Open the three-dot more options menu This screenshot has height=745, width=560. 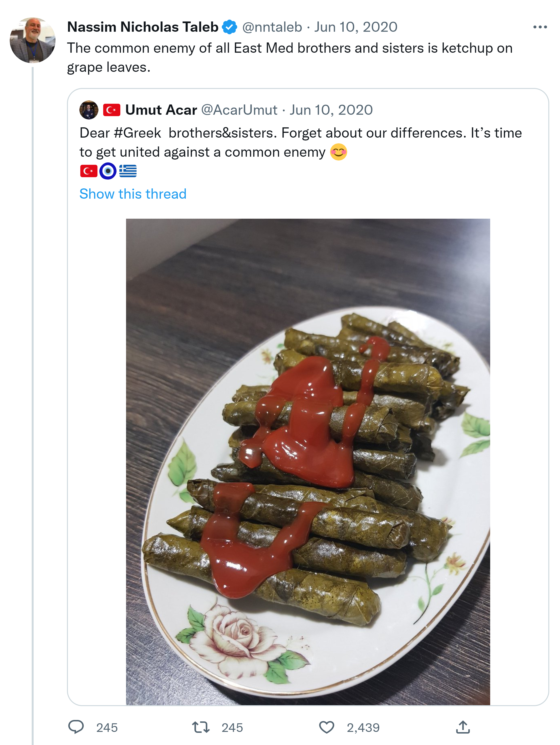coord(540,27)
